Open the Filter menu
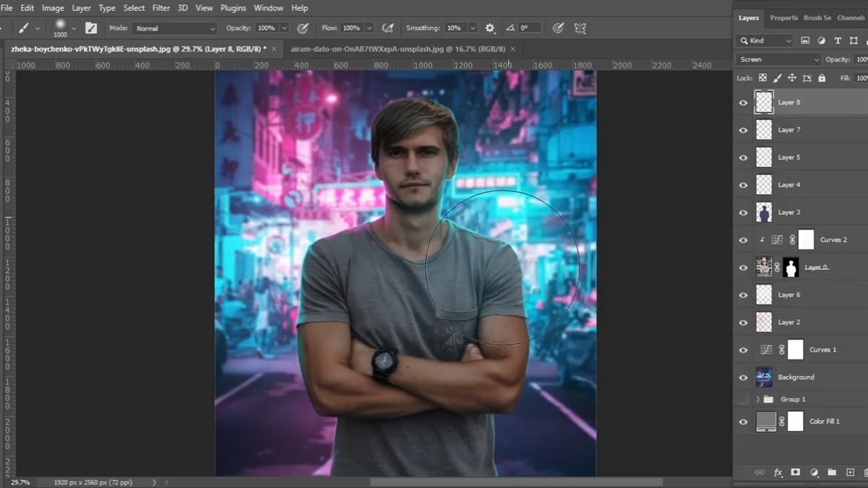 (161, 8)
